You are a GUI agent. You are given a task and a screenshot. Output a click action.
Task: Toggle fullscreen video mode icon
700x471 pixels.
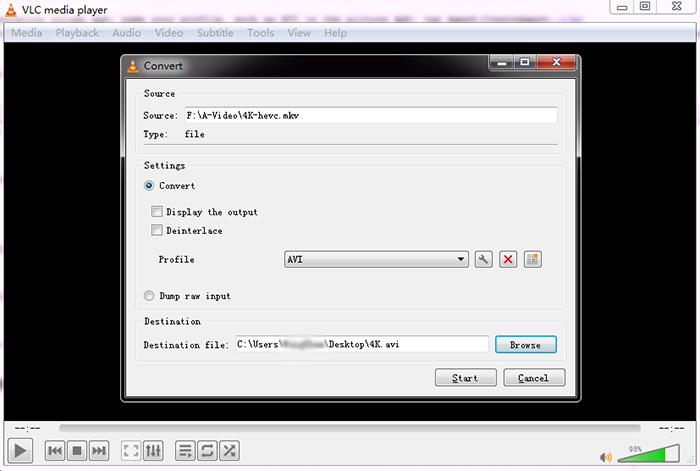tap(131, 451)
